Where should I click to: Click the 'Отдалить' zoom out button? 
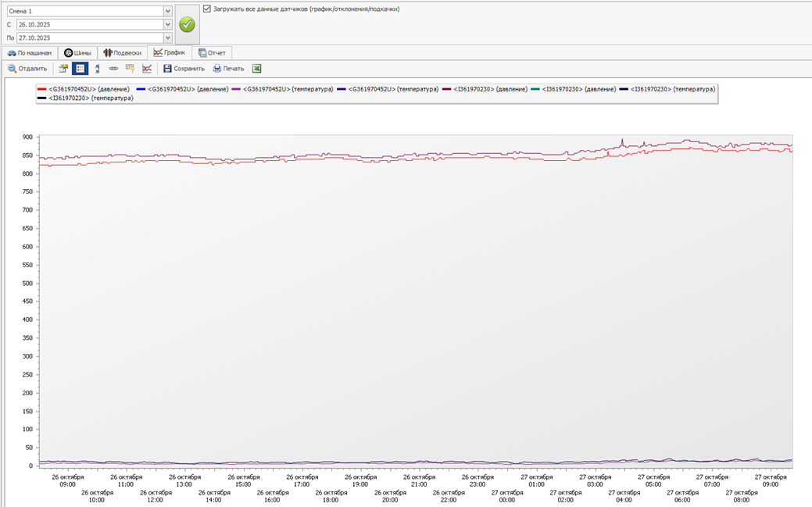(27, 69)
